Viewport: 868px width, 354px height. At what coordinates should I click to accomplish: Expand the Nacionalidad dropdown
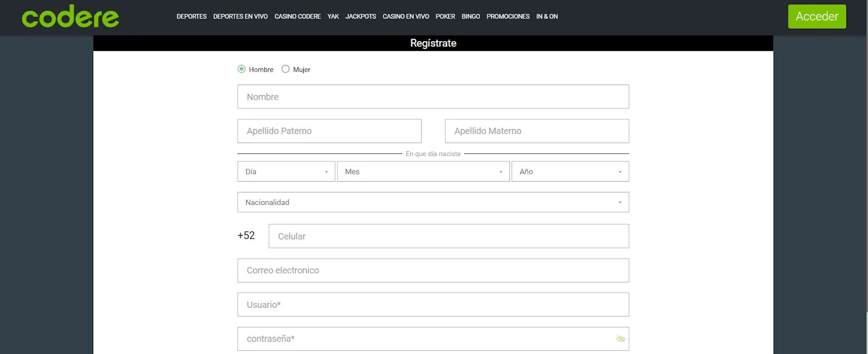pyautogui.click(x=433, y=202)
